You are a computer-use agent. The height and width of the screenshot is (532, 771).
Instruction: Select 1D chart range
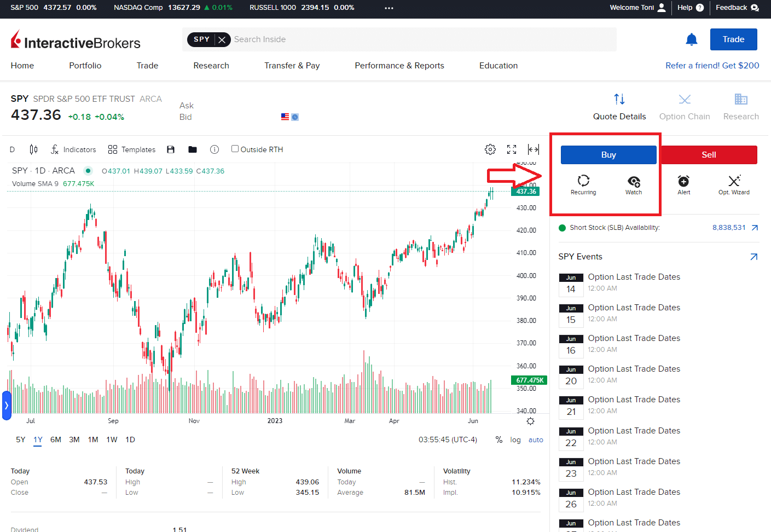coord(130,440)
